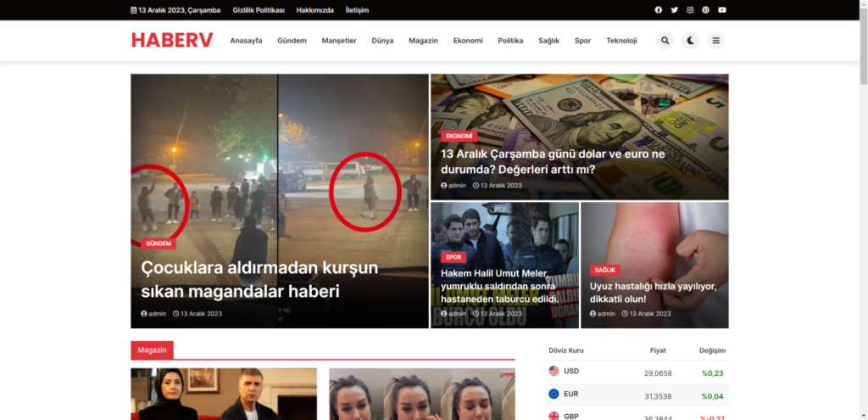868x420 pixels.
Task: Click the HABERV site logo
Action: (172, 41)
